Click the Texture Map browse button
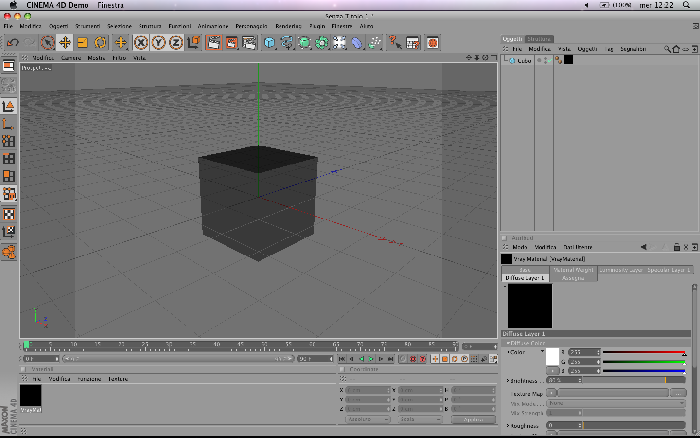The height and width of the screenshot is (438, 700). [678, 393]
